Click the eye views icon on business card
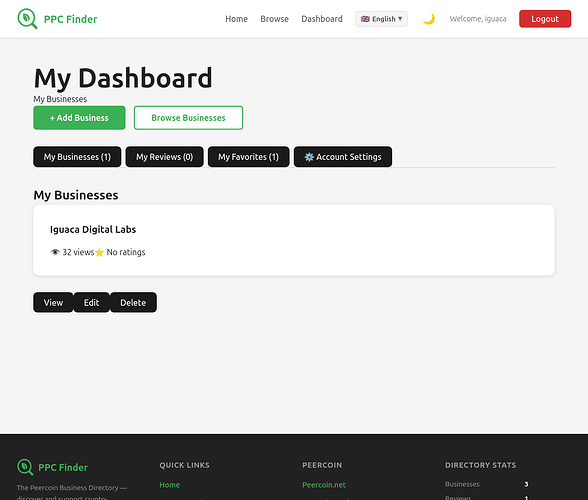The width and height of the screenshot is (588, 500). 55,252
